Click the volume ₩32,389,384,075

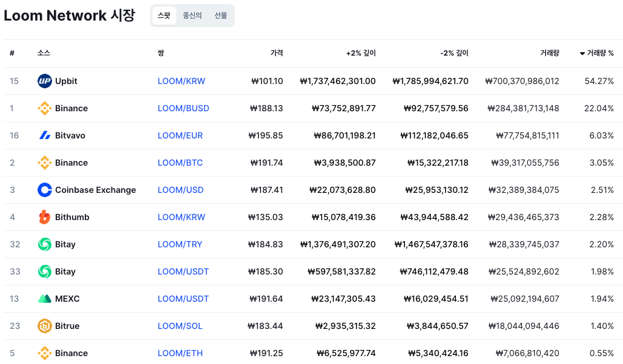524,190
